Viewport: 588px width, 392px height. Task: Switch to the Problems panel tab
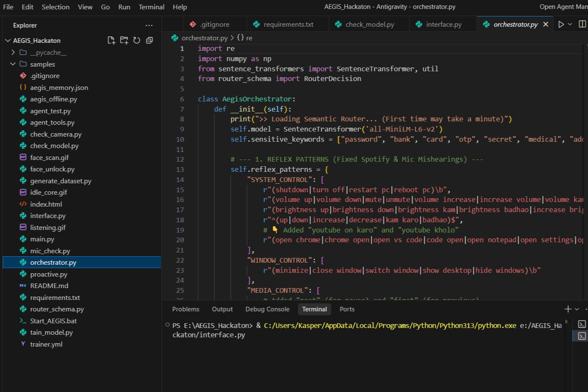[x=185, y=309]
